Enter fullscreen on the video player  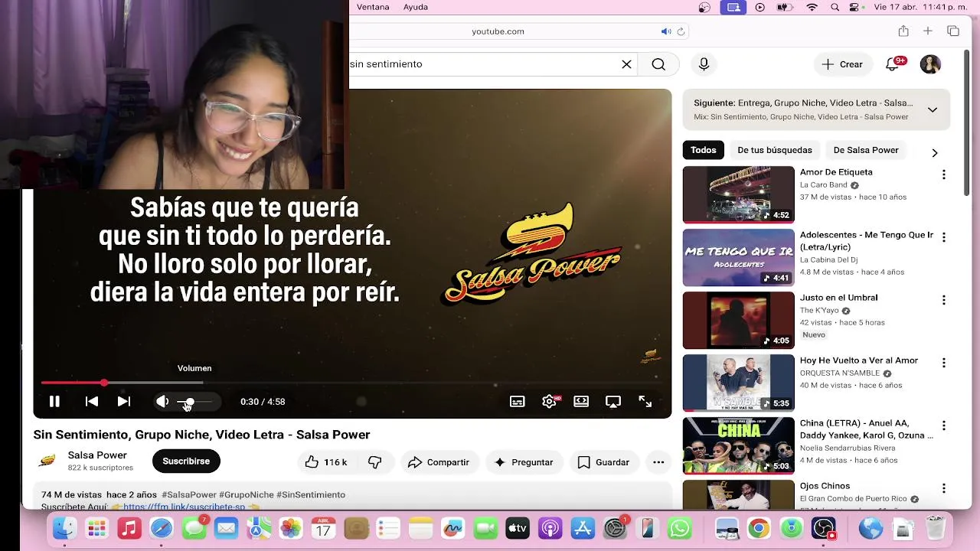(x=645, y=401)
